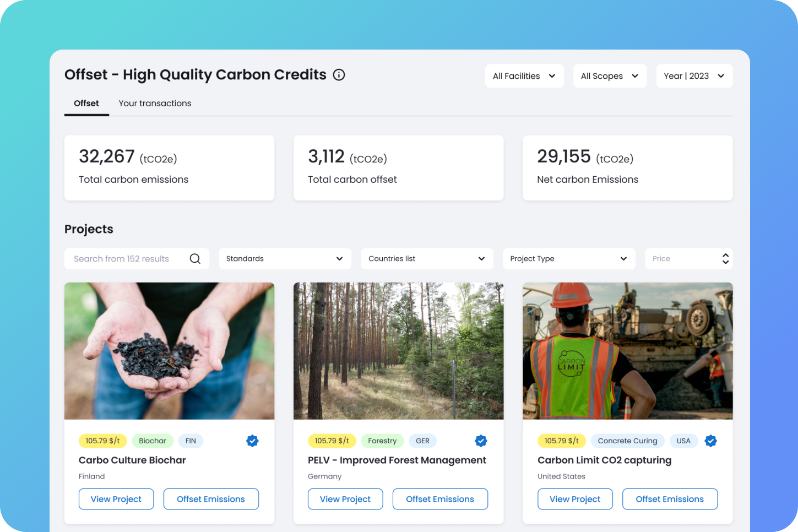
Task: Open the Countries list filter
Action: pyautogui.click(x=427, y=259)
